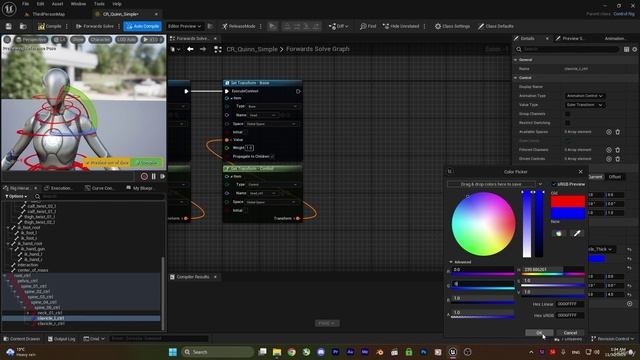Click the blue New color swatch
This screenshot has width=640, height=360.
[x=567, y=213]
